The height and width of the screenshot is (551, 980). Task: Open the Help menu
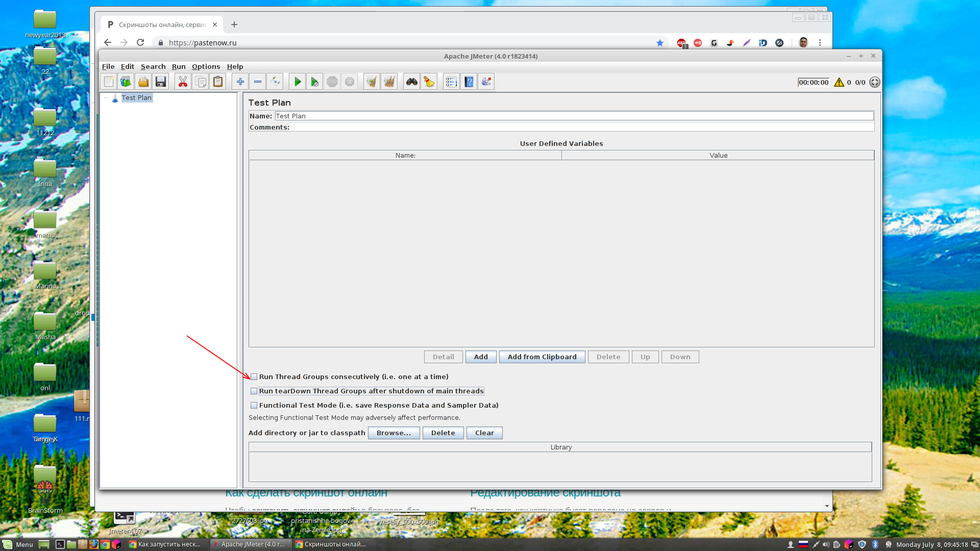235,67
